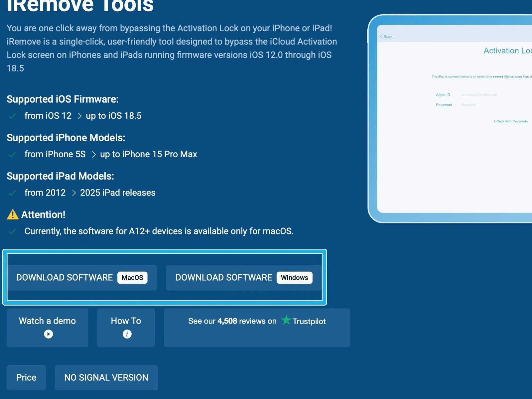
Task: Open the Watch a demo video
Action: pos(48,328)
